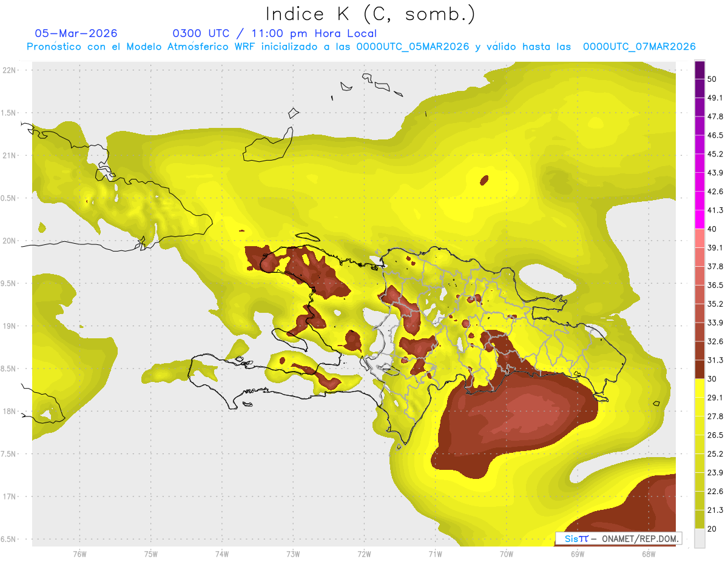Click the dark purple colorbar segment above 50

(x=699, y=70)
